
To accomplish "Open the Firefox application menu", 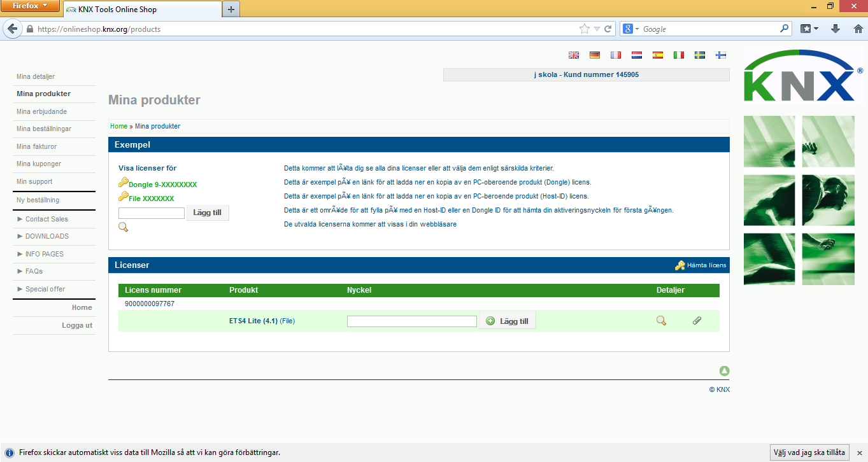I will tap(31, 6).
